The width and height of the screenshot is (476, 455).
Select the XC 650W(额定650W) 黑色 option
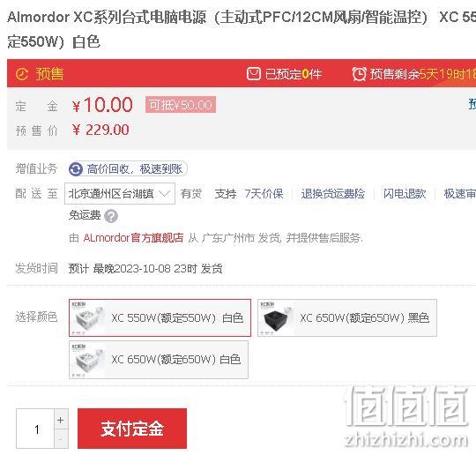[347, 317]
